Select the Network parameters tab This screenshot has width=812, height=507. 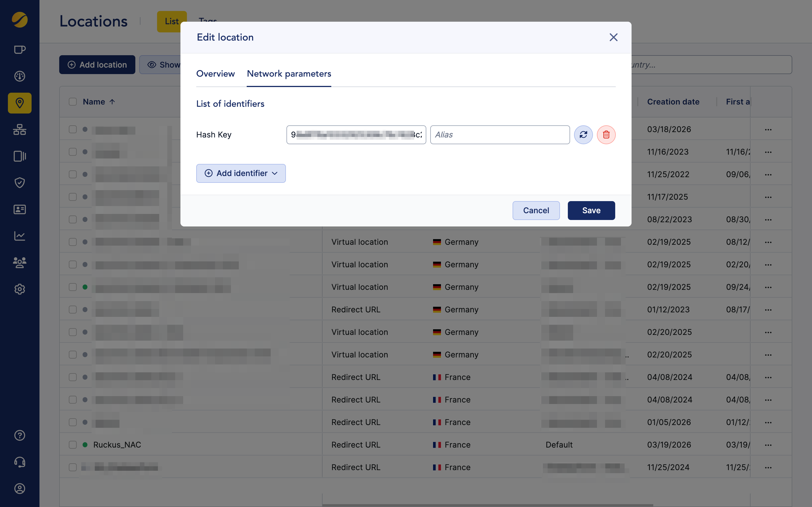(x=289, y=74)
